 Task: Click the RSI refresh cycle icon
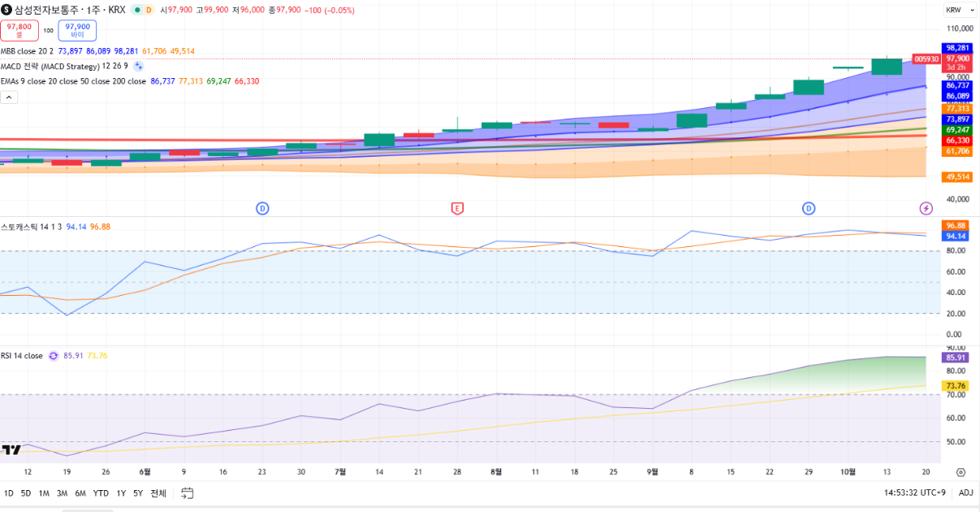point(54,356)
